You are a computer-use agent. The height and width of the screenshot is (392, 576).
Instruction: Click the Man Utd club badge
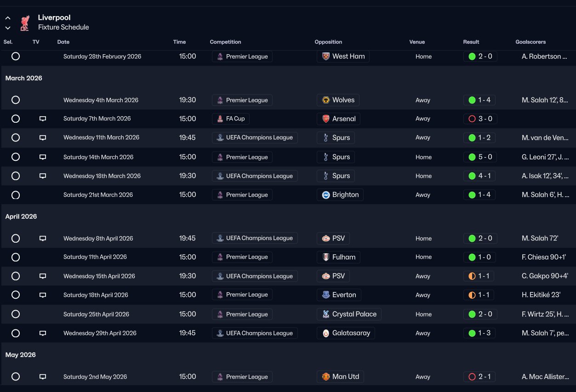pyautogui.click(x=326, y=377)
